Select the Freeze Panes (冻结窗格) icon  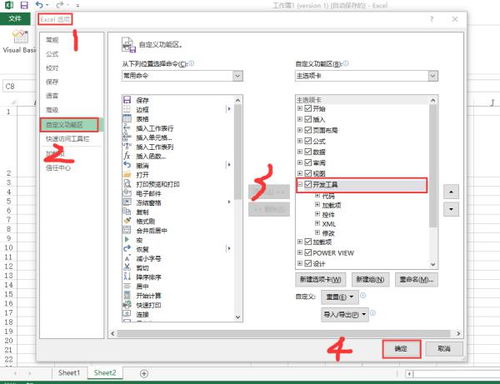(127, 202)
